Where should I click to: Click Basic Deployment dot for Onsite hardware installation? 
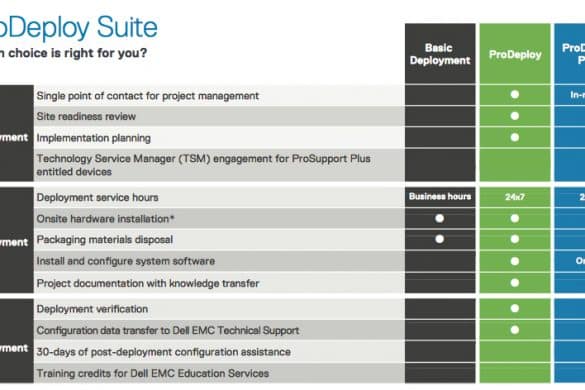440,218
